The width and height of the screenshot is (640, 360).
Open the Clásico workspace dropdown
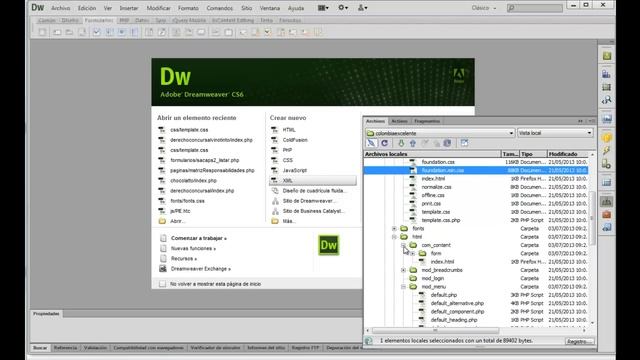484,8
